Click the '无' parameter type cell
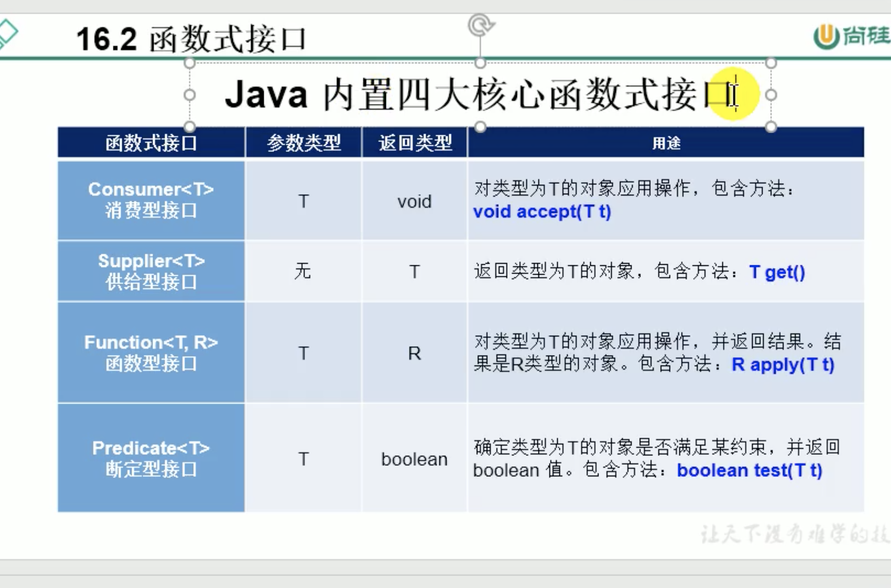Screen dimensions: 891x588 pyautogui.click(x=303, y=271)
